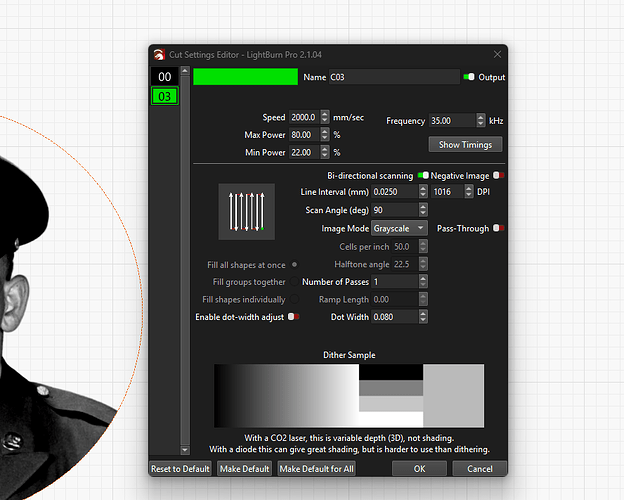Click Reset to Default button
624x500 pixels.
tap(180, 469)
